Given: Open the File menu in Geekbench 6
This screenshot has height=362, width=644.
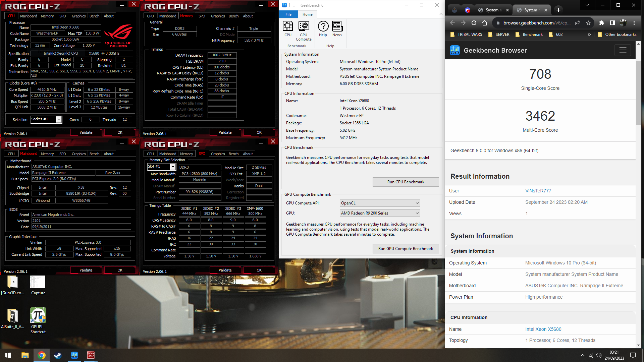Looking at the screenshot, I should pyautogui.click(x=288, y=14).
